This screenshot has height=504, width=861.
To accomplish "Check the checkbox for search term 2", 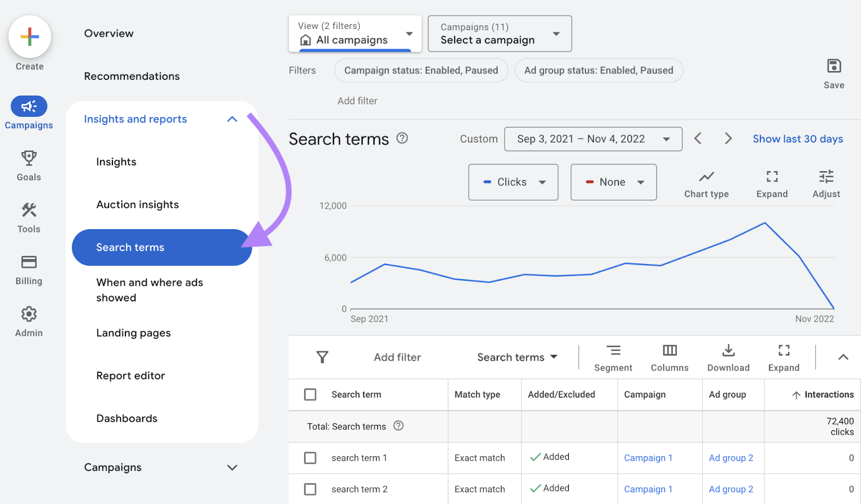I will [310, 489].
